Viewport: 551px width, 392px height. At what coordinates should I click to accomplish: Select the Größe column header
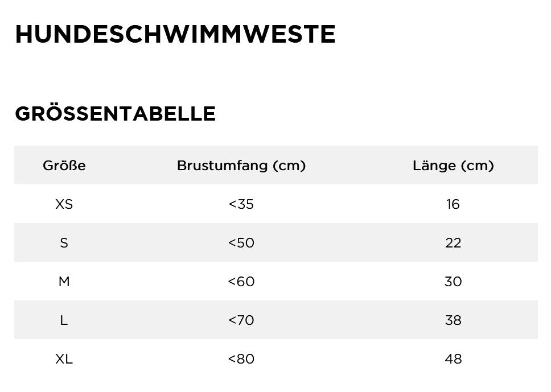64,165
